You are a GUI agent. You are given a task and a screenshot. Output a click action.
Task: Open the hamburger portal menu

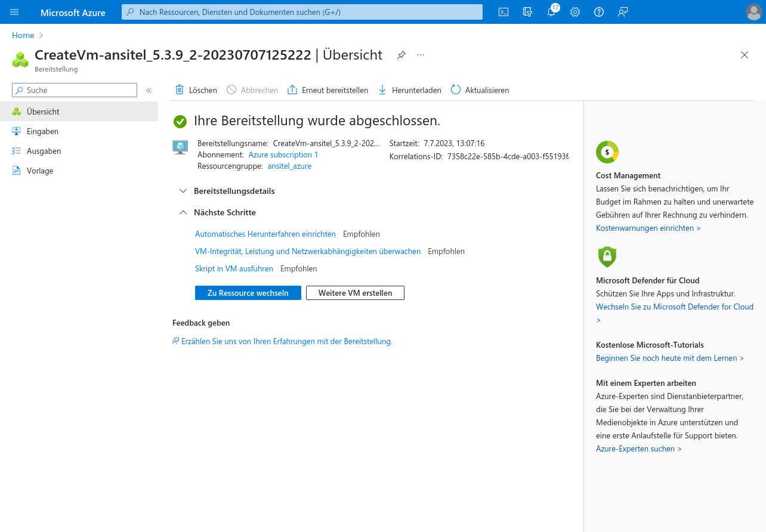click(14, 12)
